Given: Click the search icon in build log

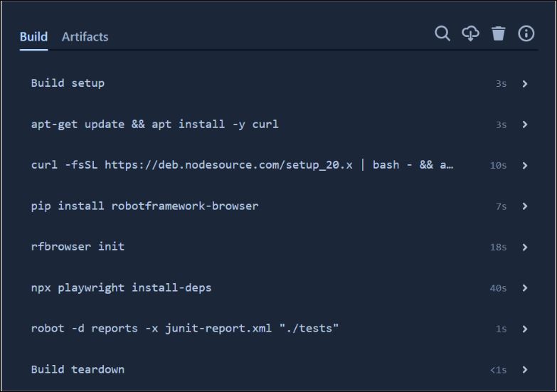Looking at the screenshot, I should coord(442,33).
